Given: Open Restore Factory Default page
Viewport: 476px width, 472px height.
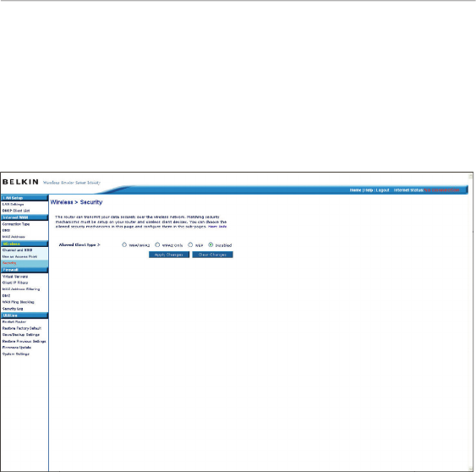Looking at the screenshot, I should pyautogui.click(x=22, y=328).
